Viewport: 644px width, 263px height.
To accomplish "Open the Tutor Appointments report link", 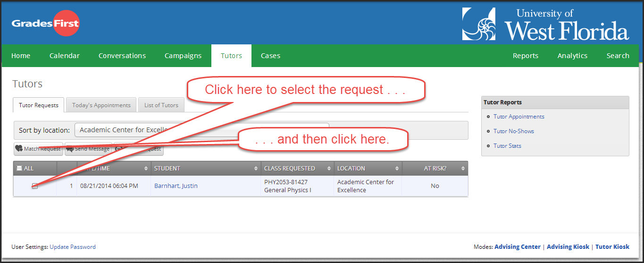I will point(519,117).
